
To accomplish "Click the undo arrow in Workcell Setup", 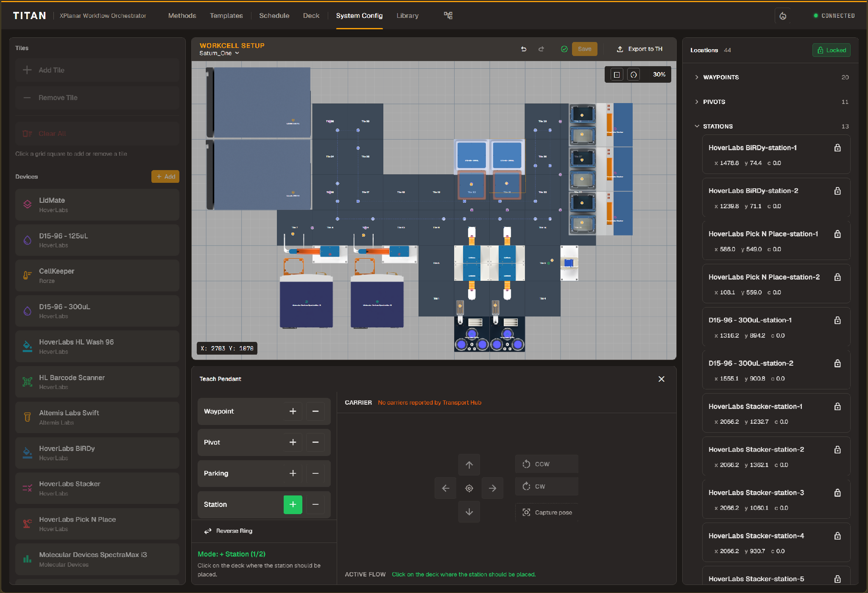I will pos(524,49).
